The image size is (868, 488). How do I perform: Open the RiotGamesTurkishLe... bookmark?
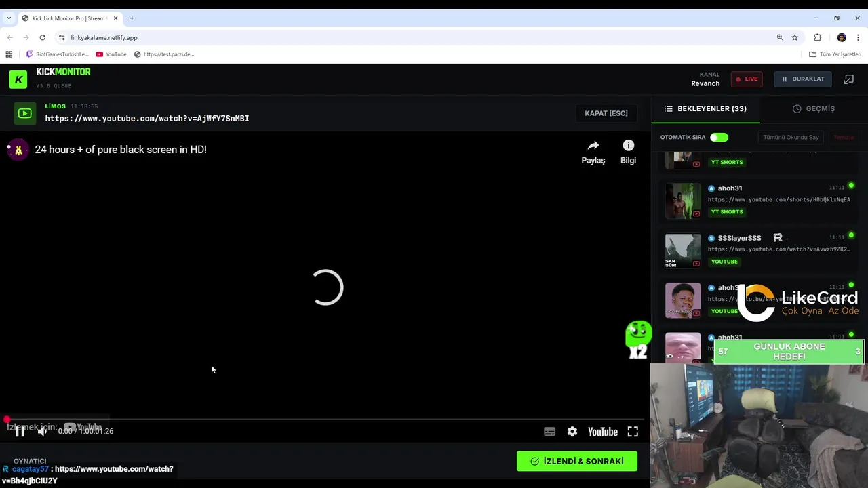click(58, 54)
